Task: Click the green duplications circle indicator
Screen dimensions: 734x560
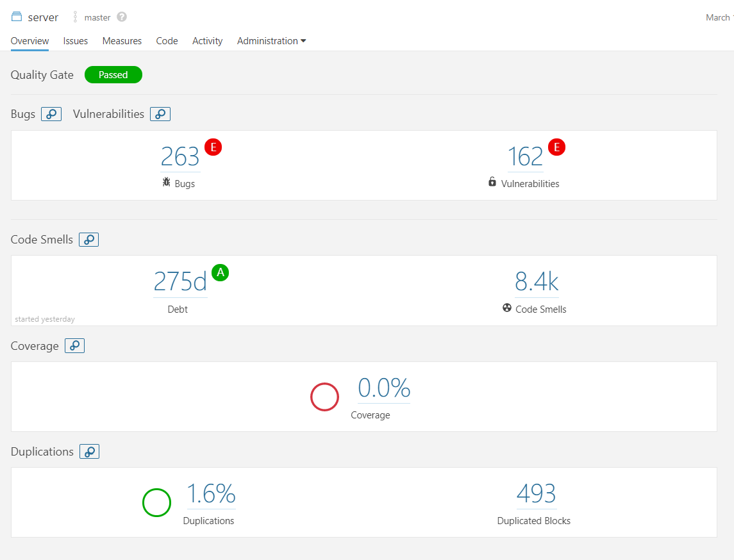Action: pyautogui.click(x=156, y=502)
